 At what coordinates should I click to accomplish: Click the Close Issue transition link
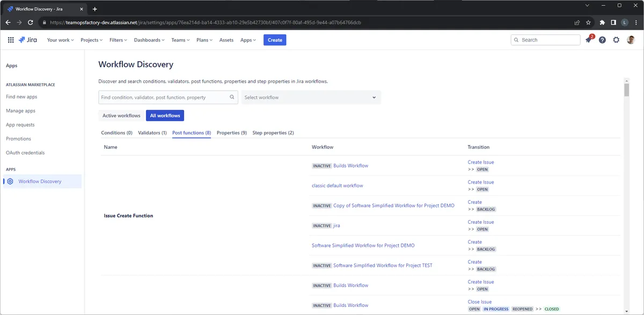(x=480, y=302)
